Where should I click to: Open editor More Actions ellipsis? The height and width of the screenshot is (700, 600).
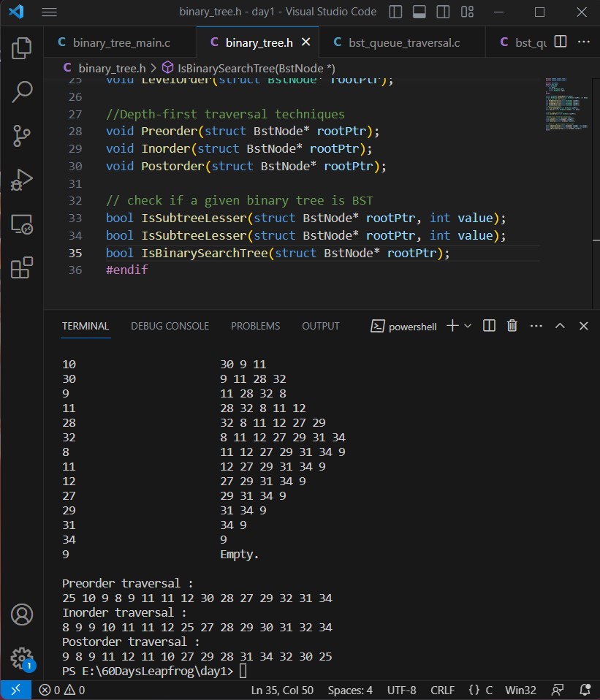583,42
